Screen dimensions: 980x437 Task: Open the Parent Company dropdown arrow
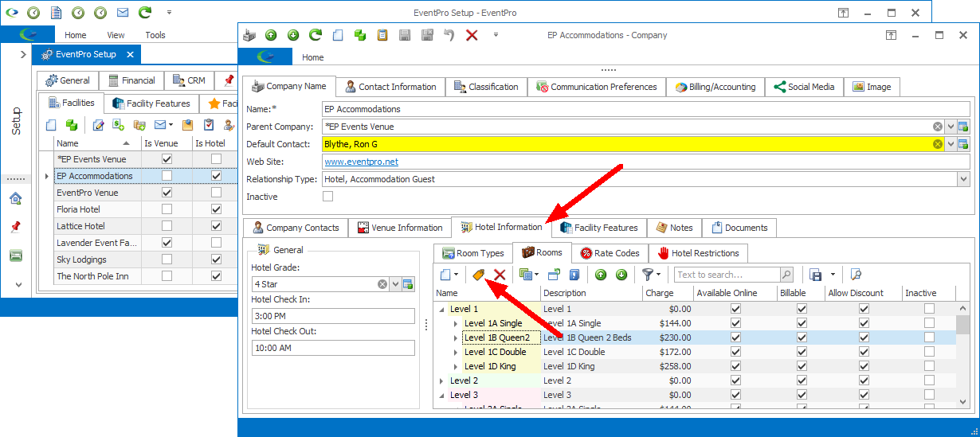pos(951,127)
